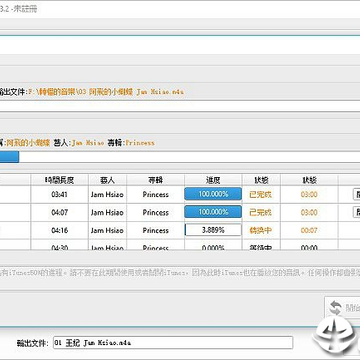Click the overall conversion progress bar
This screenshot has width=360, height=360.
180,157
